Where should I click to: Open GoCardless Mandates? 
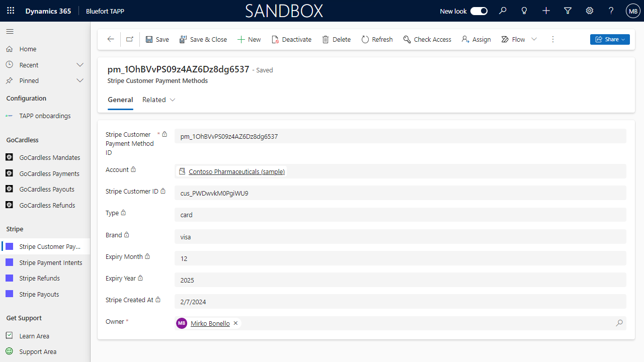[45, 158]
